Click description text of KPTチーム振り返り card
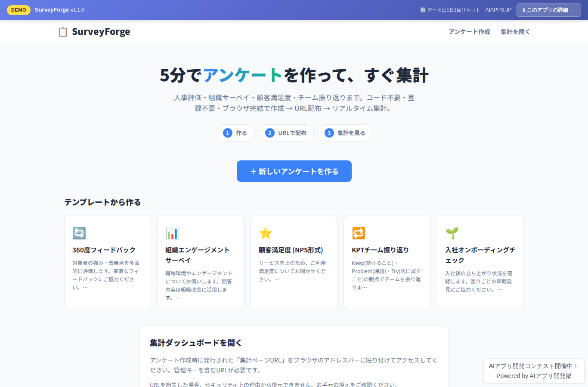 click(386, 275)
